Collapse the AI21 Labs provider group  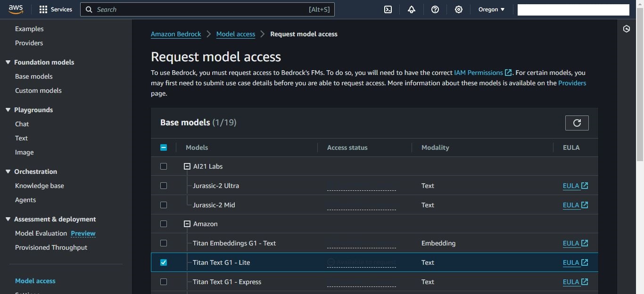click(187, 166)
